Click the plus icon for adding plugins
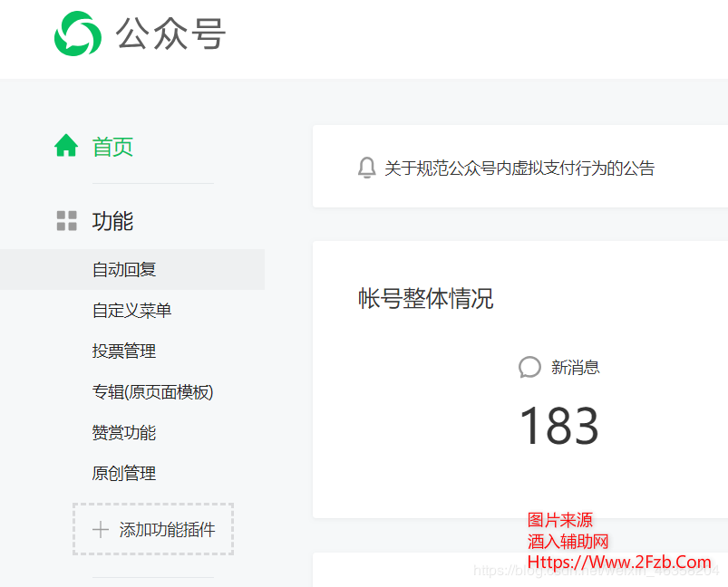The height and width of the screenshot is (587, 728). click(101, 530)
